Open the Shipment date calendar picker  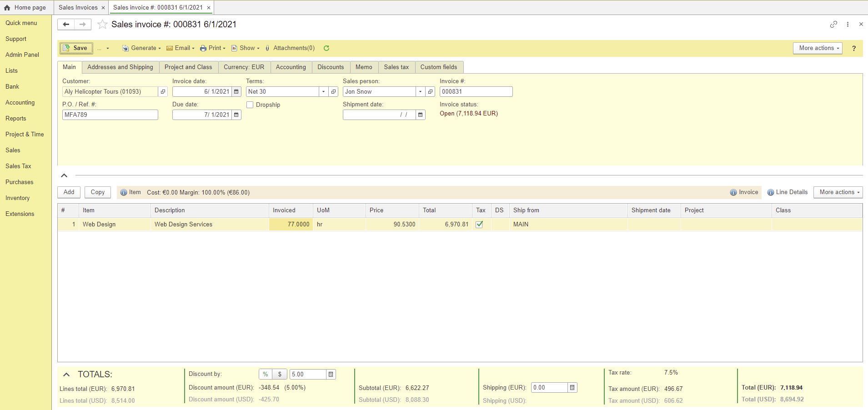point(421,115)
